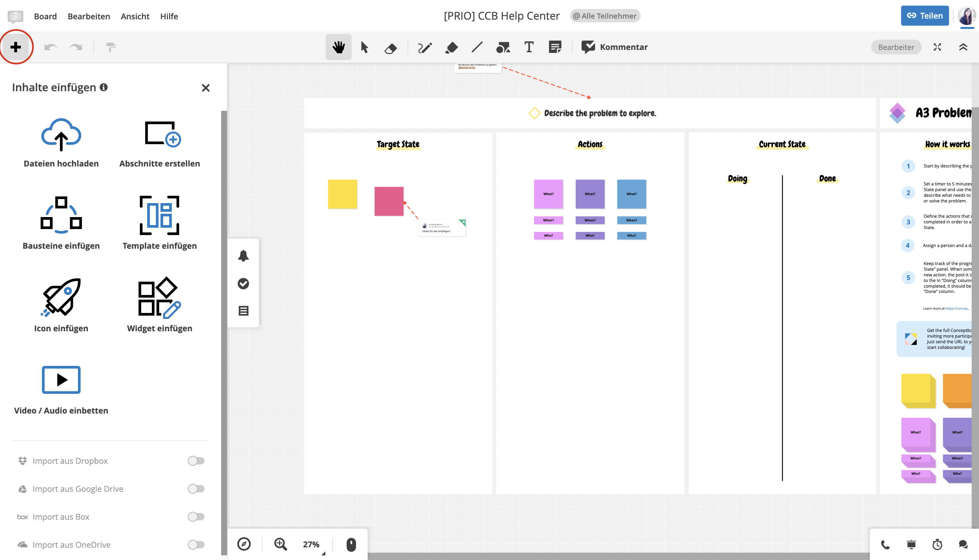The image size is (979, 560).
Task: Click Dateien hochladen
Action: [61, 143]
